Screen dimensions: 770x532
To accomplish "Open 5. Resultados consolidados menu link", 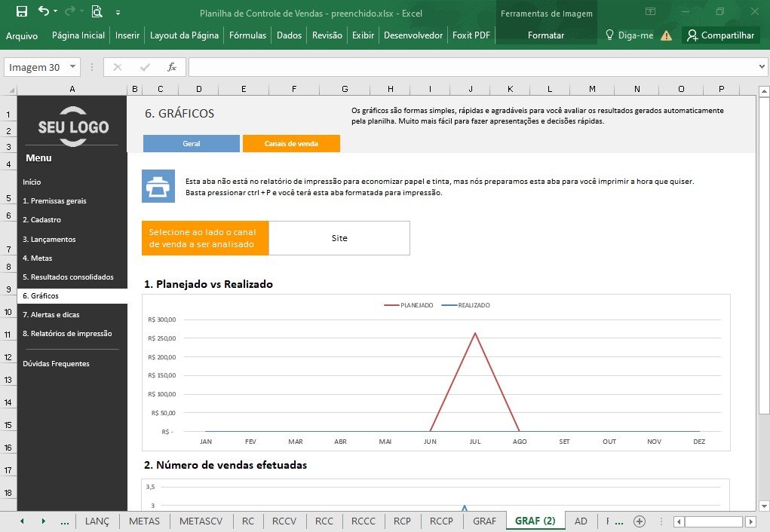I will pyautogui.click(x=69, y=277).
